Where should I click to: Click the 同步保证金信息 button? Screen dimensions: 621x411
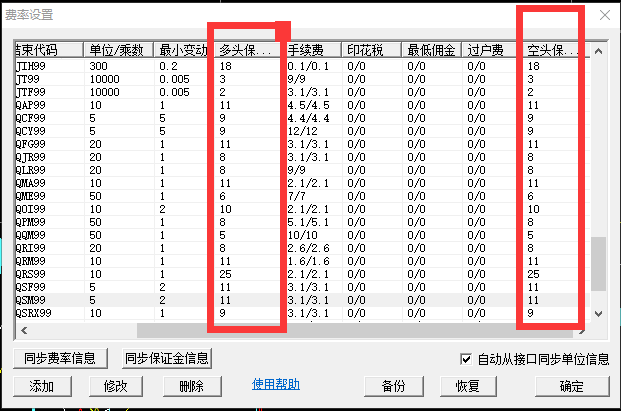[167, 358]
